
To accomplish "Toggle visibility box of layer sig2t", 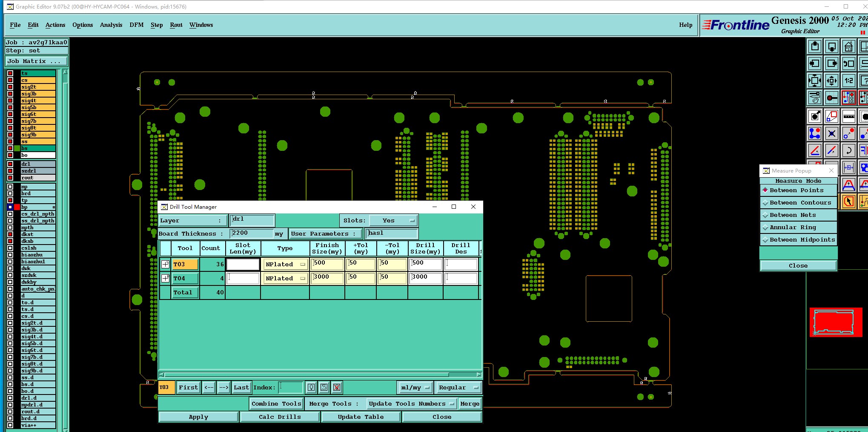I will 10,87.
